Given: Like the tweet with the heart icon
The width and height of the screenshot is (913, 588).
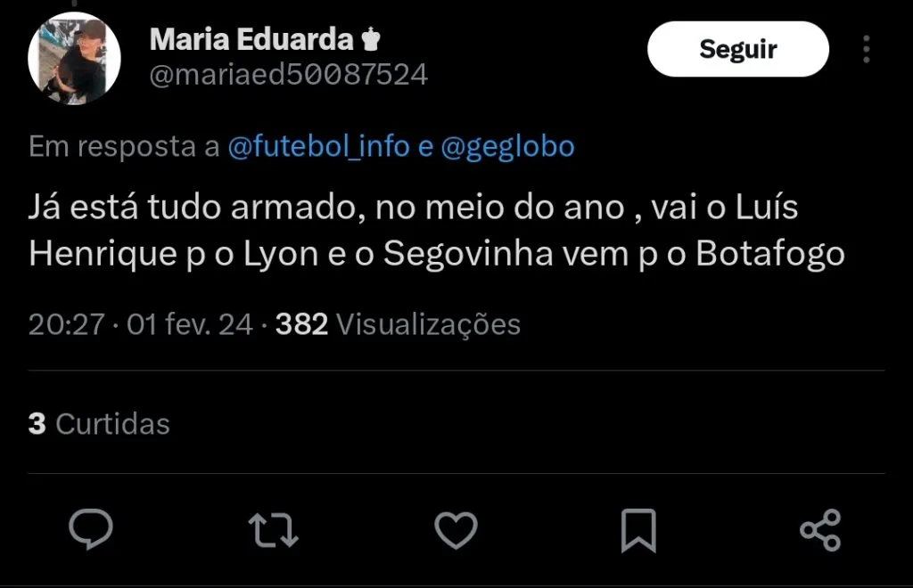Looking at the screenshot, I should (x=456, y=529).
